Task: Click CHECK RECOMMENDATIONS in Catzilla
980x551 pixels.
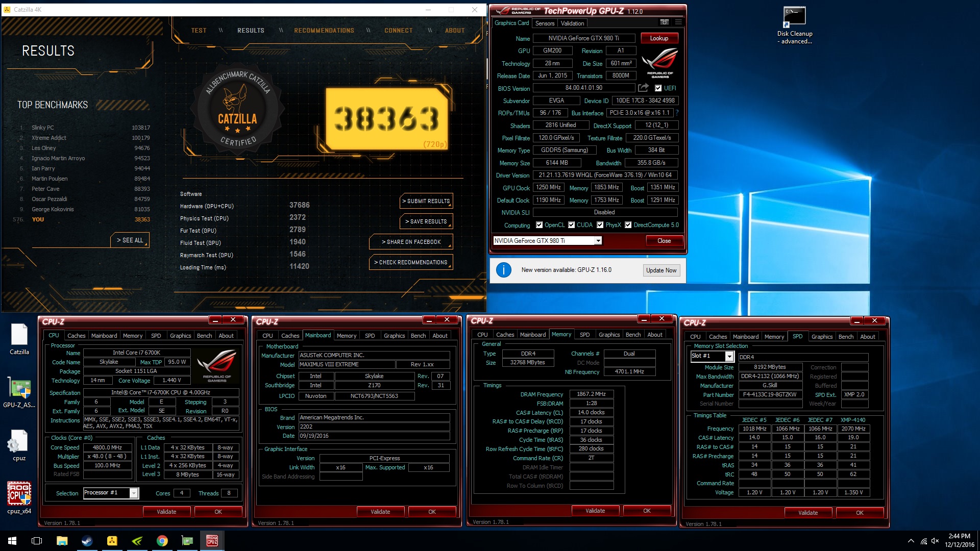Action: pos(411,262)
